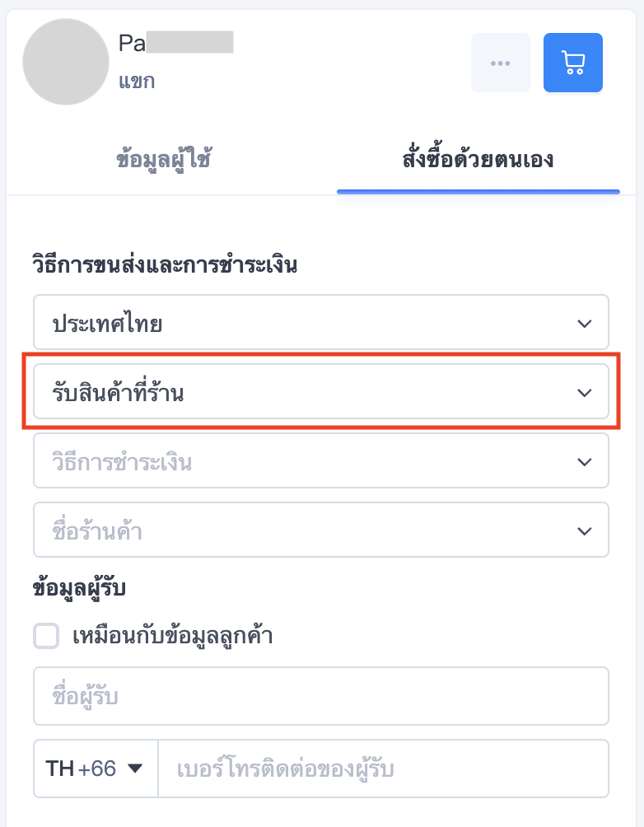Expand the ชื่อร้านค้า store name dropdown
644x827 pixels.
pos(321,530)
